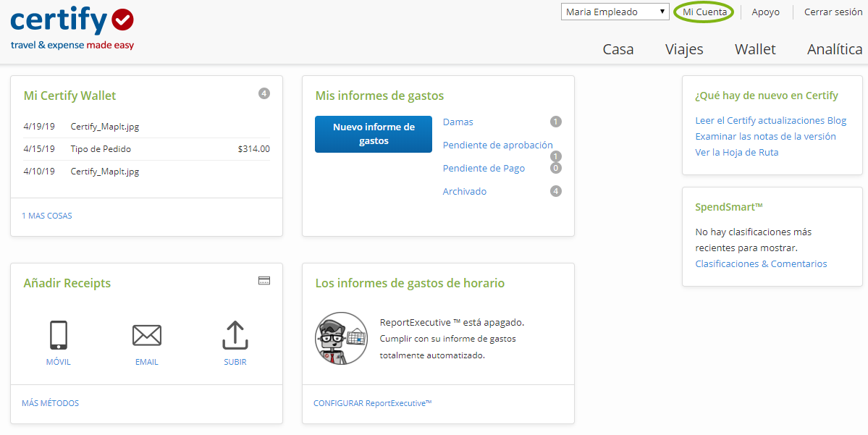This screenshot has height=435, width=868.
Task: Click the SpendSmart heading
Action: click(x=729, y=207)
